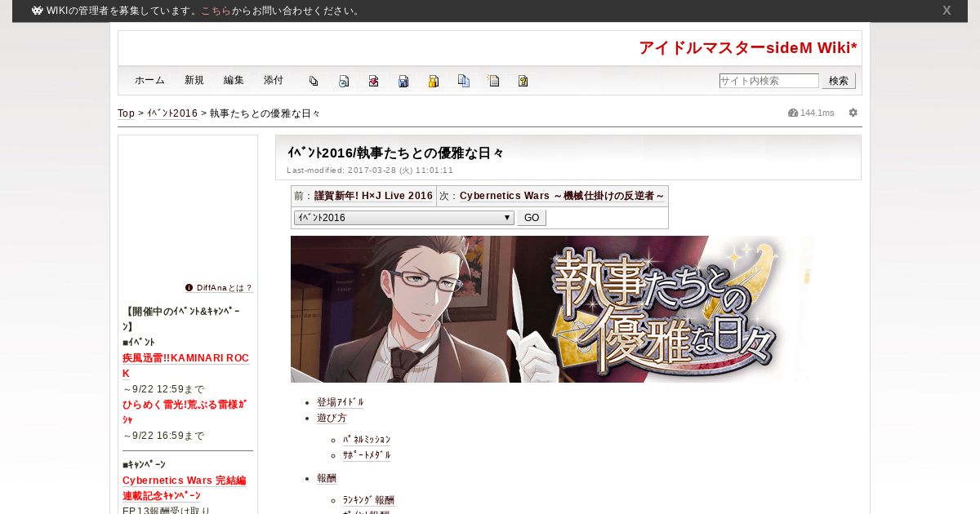Follow the こちら link in top banner
This screenshot has height=514, width=980.
click(216, 11)
